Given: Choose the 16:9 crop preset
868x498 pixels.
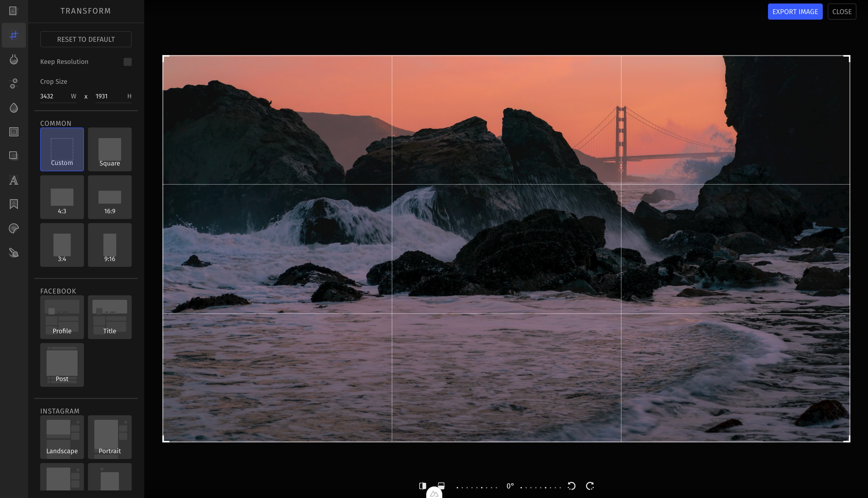Looking at the screenshot, I should pos(110,197).
